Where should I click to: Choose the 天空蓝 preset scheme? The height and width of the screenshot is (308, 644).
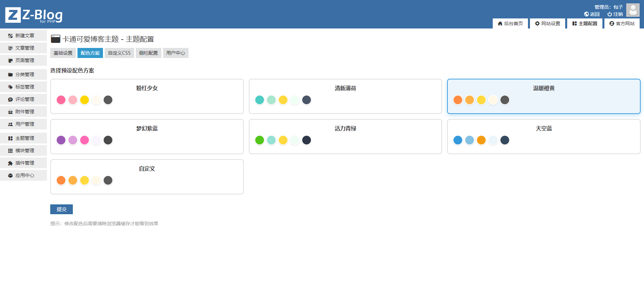(x=543, y=136)
